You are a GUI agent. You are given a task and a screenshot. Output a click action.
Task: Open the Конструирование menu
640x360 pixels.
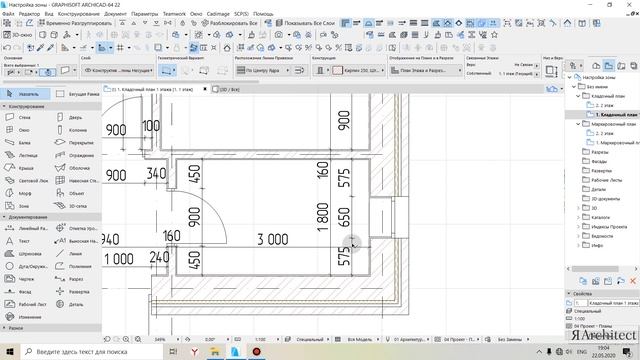pos(79,14)
